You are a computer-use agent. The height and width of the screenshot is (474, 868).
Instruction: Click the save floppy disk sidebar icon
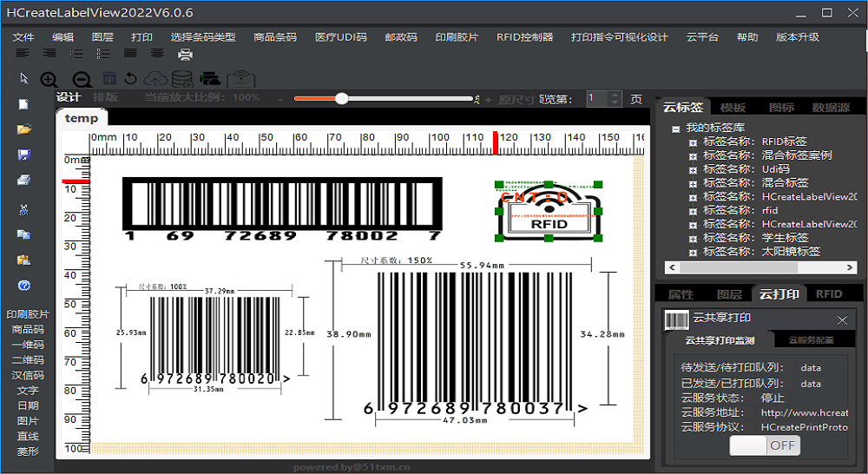[x=24, y=155]
